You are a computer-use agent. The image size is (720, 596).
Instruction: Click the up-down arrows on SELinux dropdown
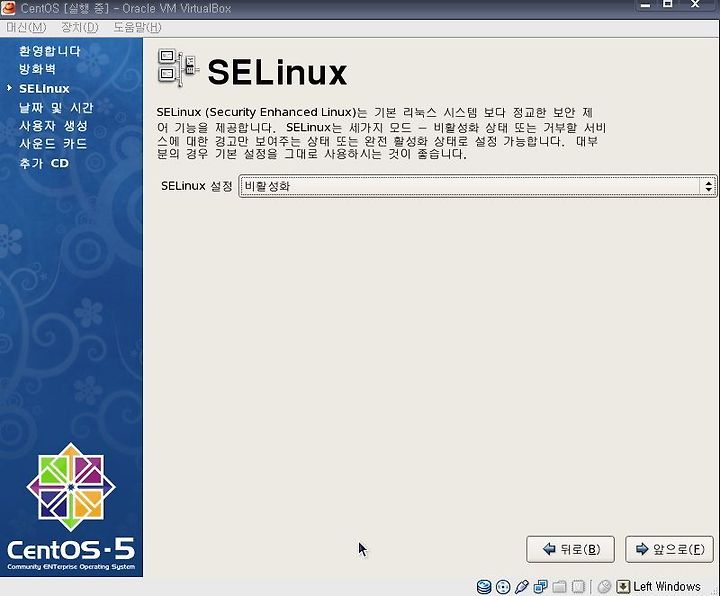[709, 186]
